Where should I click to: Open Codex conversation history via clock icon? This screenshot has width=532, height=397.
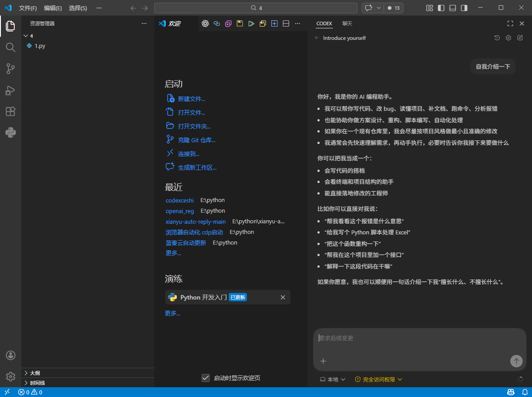point(497,38)
